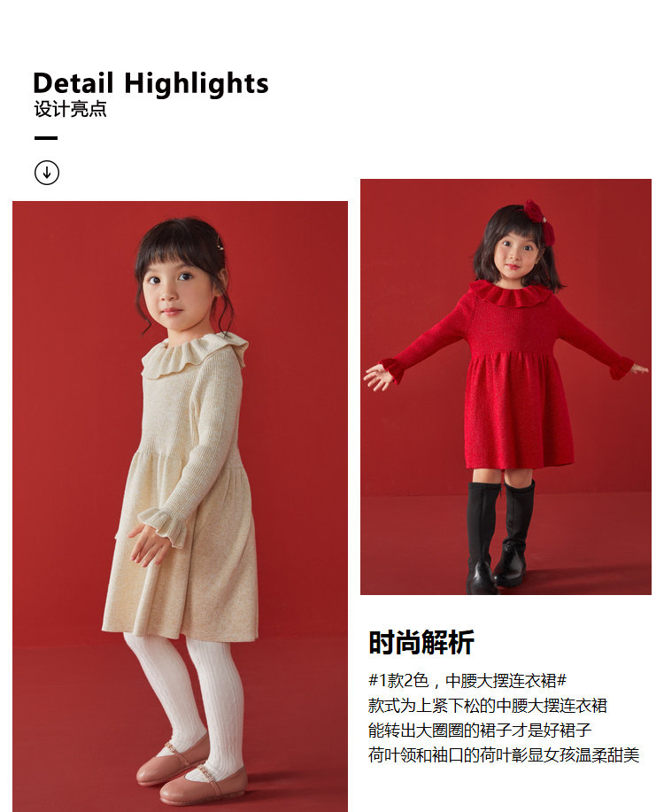This screenshot has width=664, height=812.
Task: Click the 时尚解析 heading
Action: (421, 643)
